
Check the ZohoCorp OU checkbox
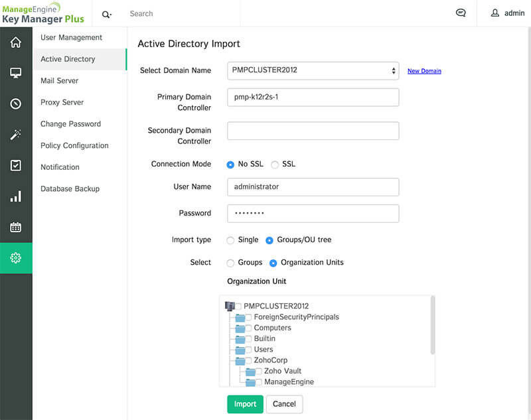coord(248,360)
